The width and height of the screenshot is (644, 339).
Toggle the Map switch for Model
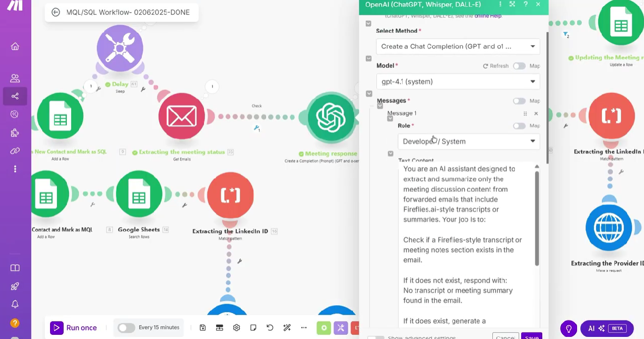[519, 66]
